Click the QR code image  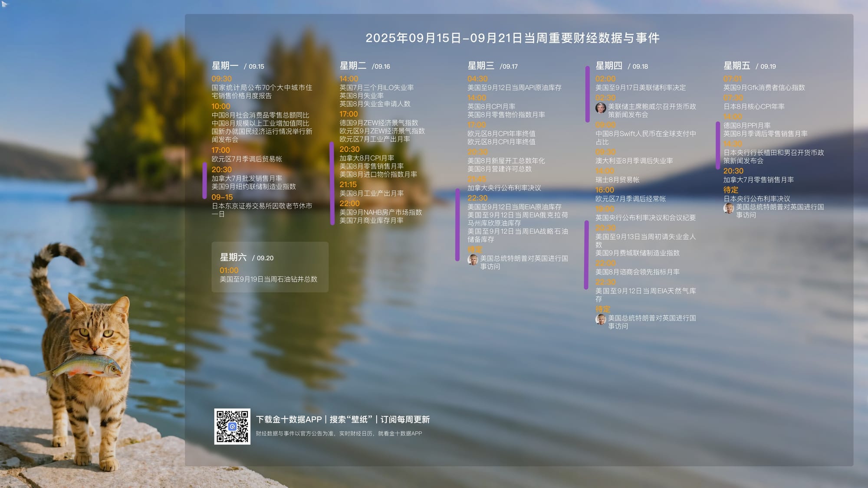(232, 426)
